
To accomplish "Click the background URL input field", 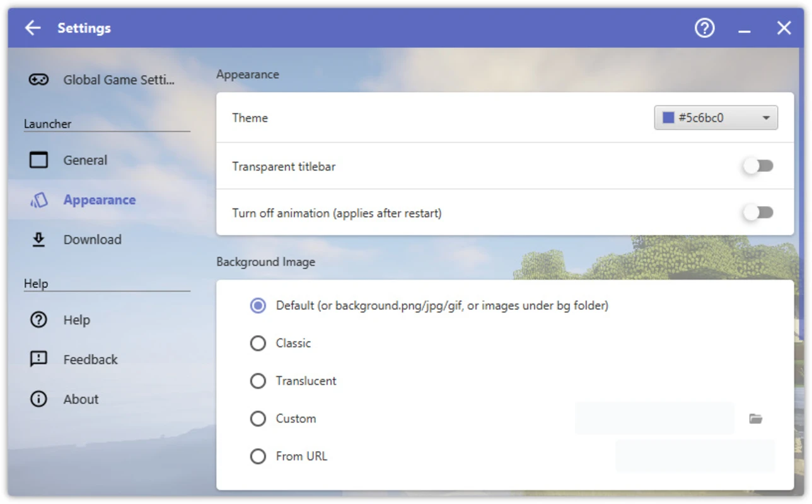I will click(695, 456).
